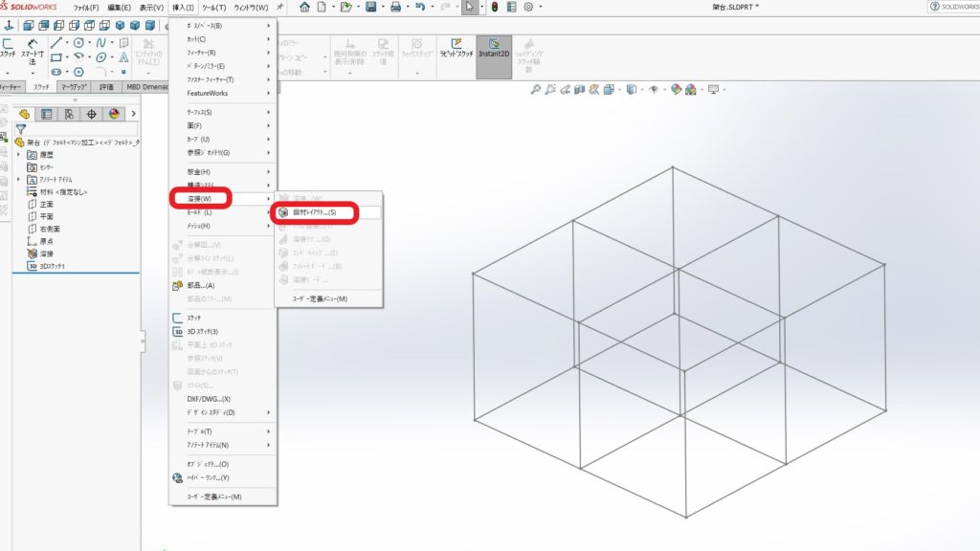980x551 pixels.
Task: Expand the アノテートアイテム tree node
Action: [19, 179]
